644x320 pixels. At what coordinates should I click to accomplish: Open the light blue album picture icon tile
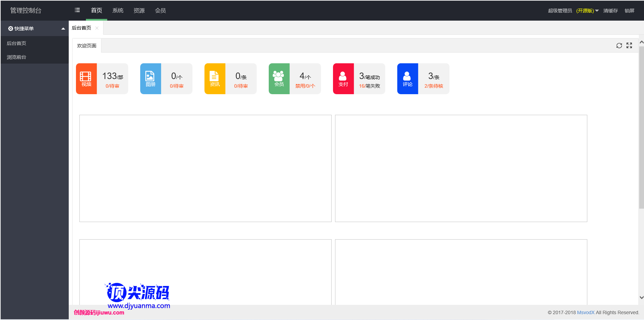click(151, 79)
